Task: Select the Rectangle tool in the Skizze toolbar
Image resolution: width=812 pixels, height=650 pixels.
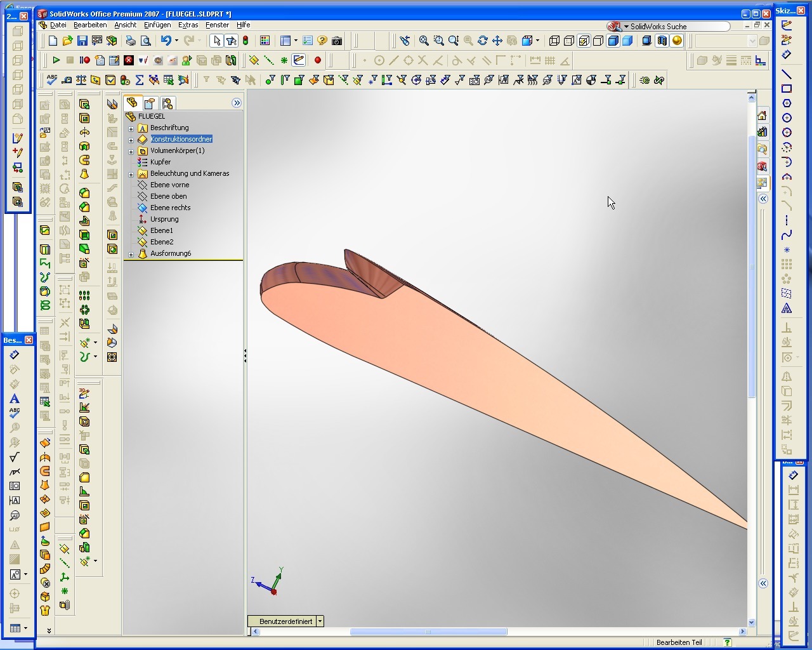Action: [787, 89]
